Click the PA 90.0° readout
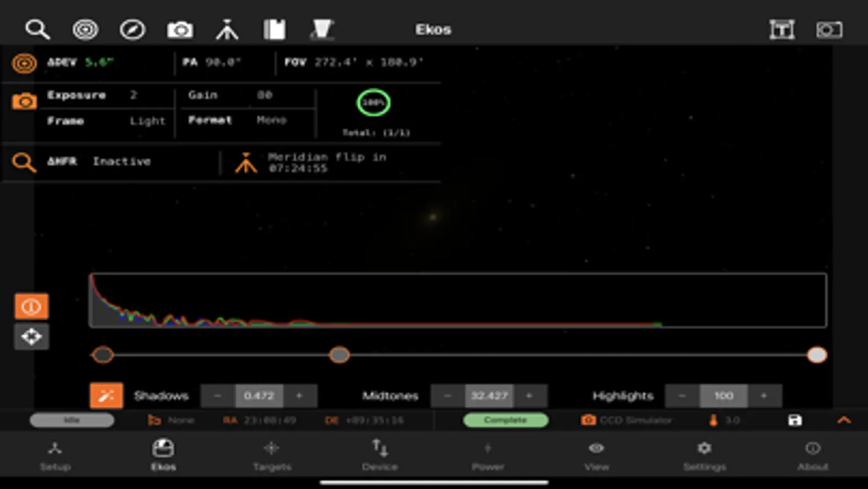The height and width of the screenshot is (489, 868). tap(212, 62)
